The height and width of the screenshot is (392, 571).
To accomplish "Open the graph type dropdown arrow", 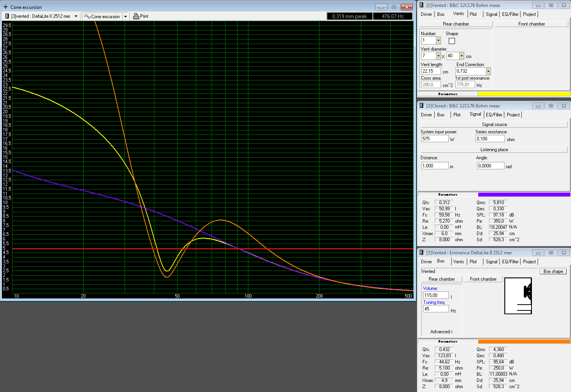I will [x=125, y=16].
